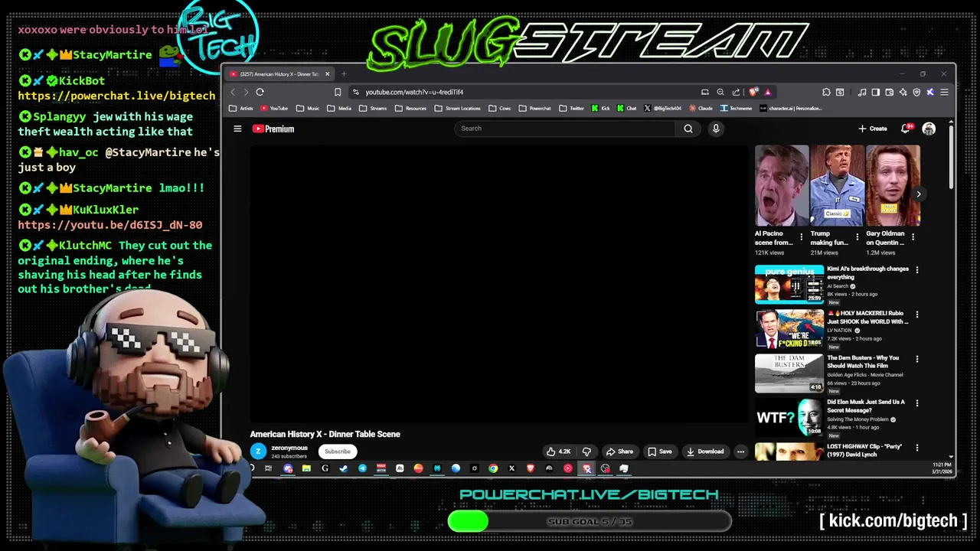
Task: Click the KuKluxKler youtu.be chat link
Action: pyautogui.click(x=110, y=225)
